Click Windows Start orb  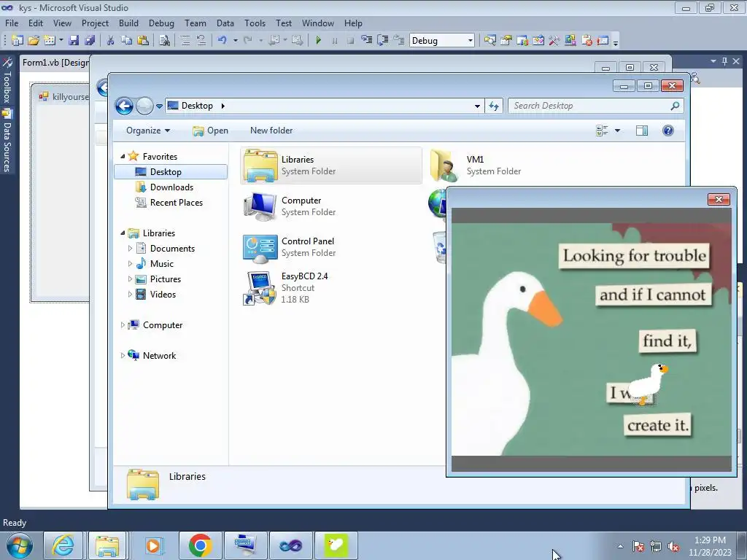point(20,545)
